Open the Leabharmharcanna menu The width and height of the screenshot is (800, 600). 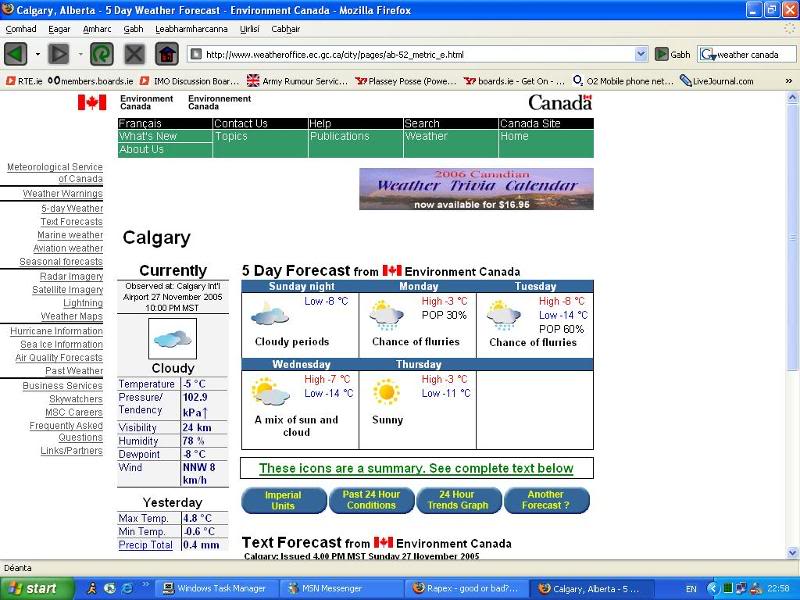(x=193, y=30)
